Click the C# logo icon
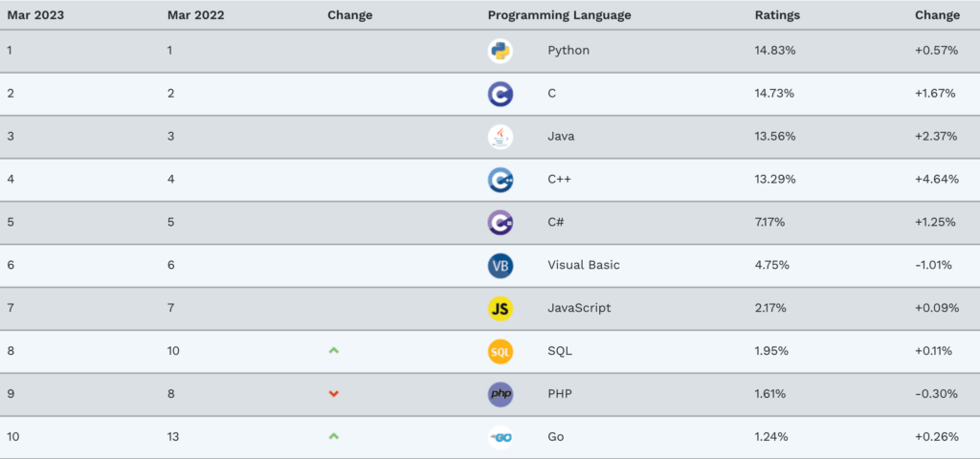The image size is (980, 459). (500, 223)
